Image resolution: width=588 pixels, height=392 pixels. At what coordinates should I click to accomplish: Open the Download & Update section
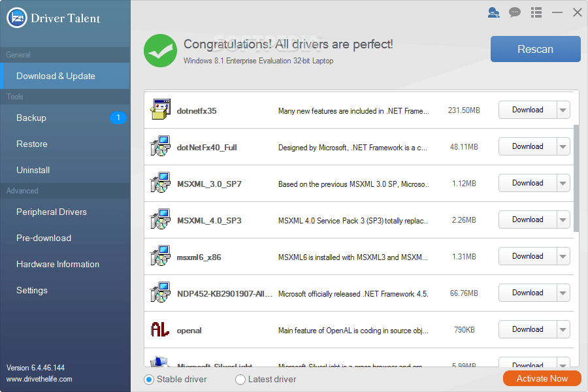[65, 76]
